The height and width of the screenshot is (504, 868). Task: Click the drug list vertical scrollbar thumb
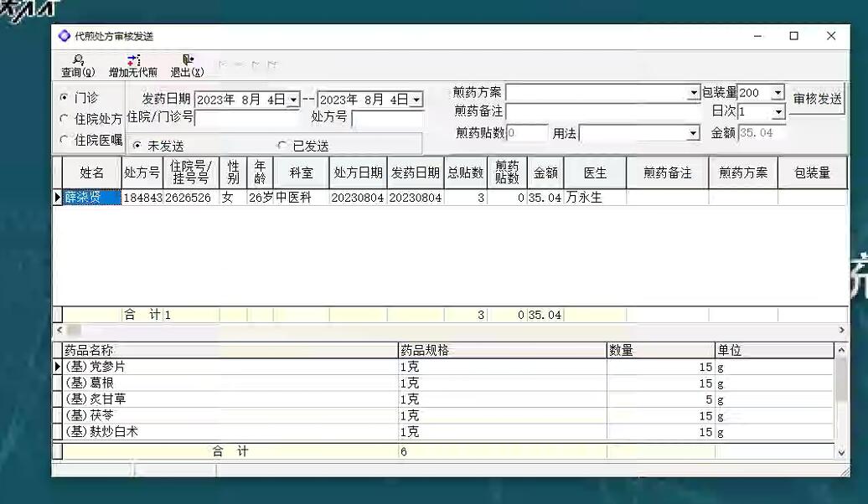click(x=841, y=379)
